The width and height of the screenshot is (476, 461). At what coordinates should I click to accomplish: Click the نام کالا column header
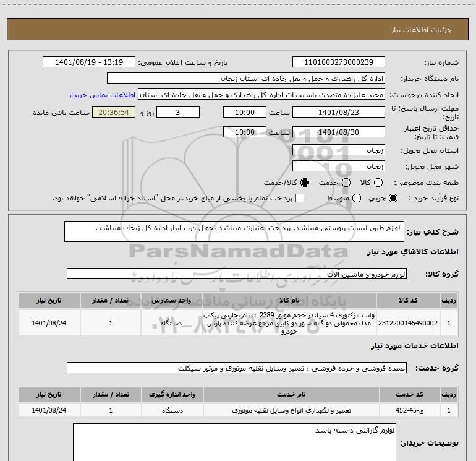(289, 300)
